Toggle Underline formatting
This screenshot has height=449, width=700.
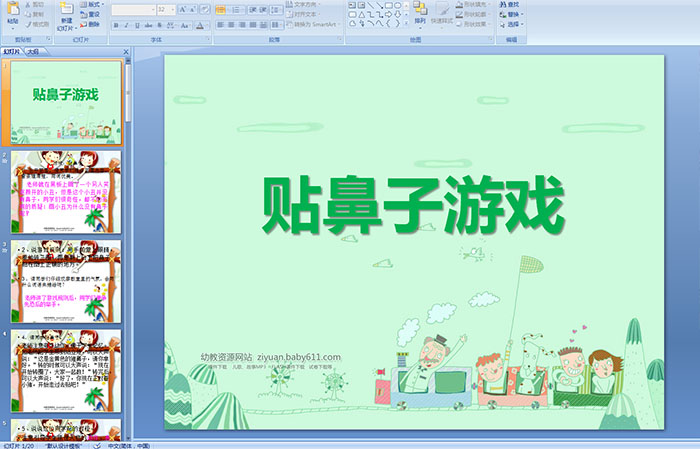pyautogui.click(x=137, y=25)
